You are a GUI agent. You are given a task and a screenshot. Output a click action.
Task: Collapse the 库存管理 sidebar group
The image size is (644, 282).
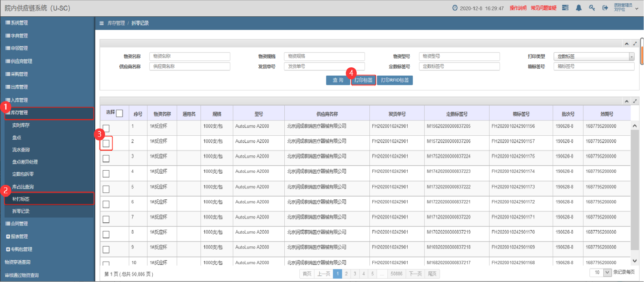pos(49,113)
